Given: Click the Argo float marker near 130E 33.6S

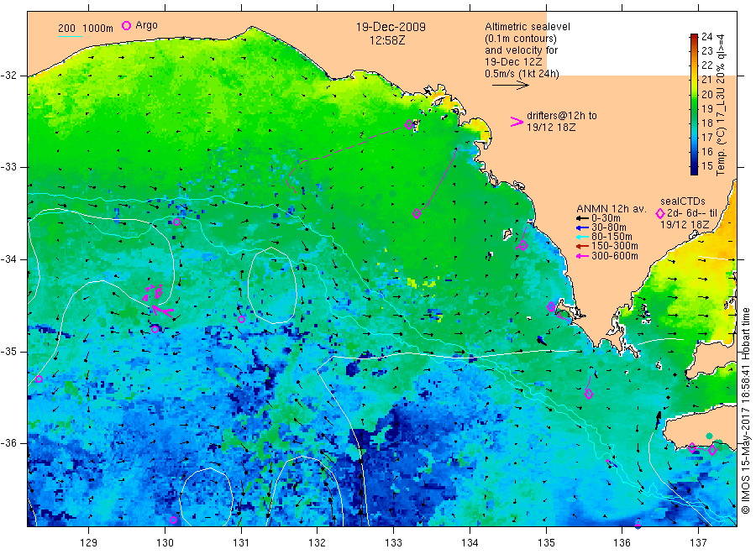Looking at the screenshot, I should 177,222.
